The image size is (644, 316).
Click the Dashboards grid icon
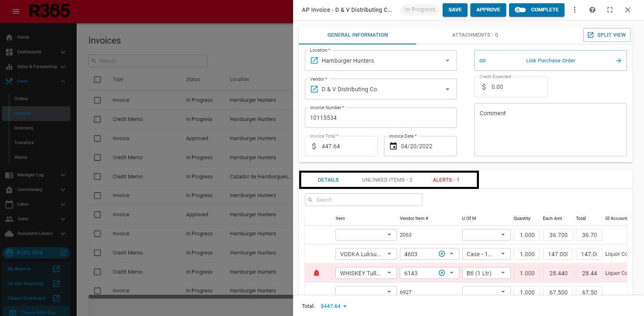click(9, 52)
